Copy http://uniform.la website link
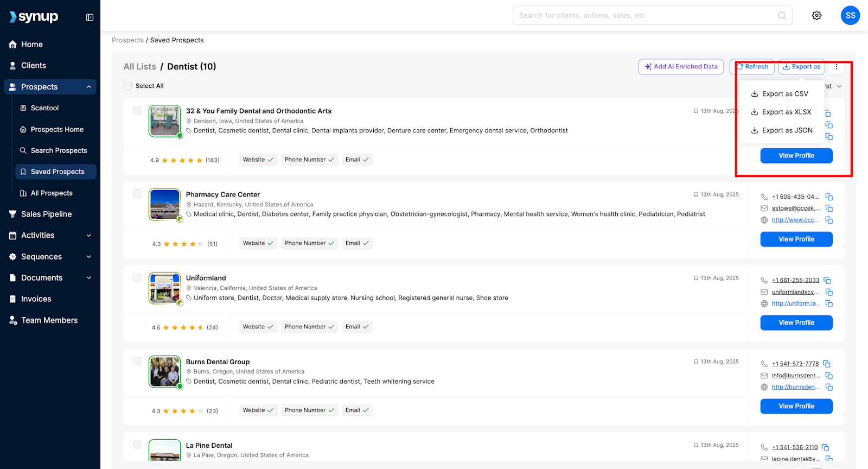This screenshot has width=868, height=469. point(829,303)
